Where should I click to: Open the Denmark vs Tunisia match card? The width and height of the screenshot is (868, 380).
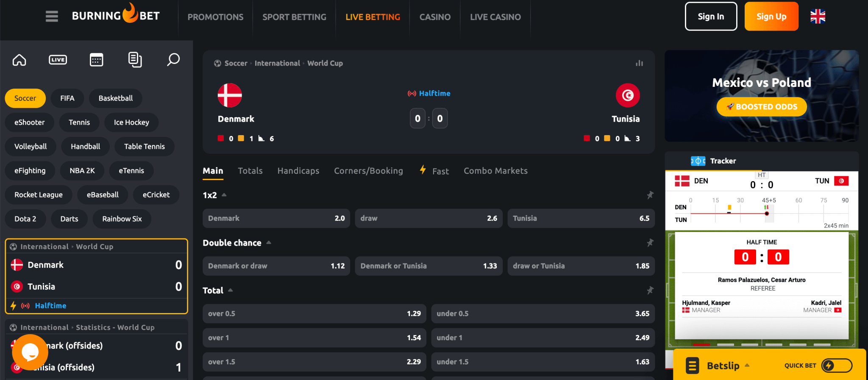(x=96, y=276)
